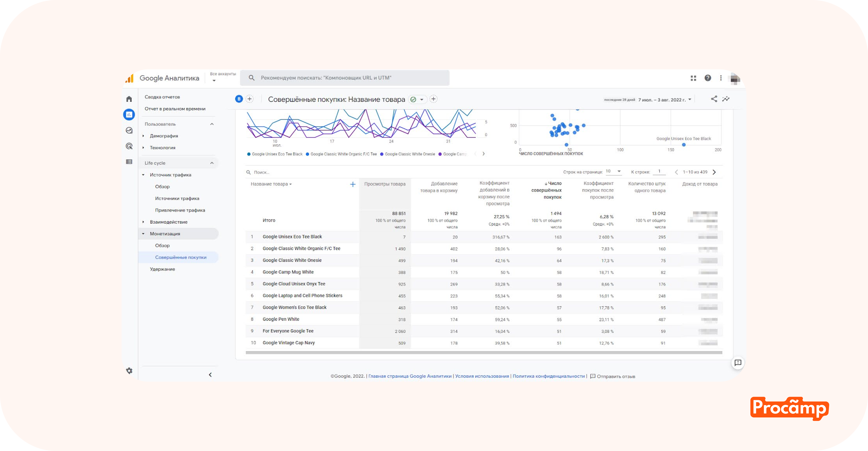This screenshot has width=868, height=451.
Task: Open Условия использования link
Action: coord(482,376)
